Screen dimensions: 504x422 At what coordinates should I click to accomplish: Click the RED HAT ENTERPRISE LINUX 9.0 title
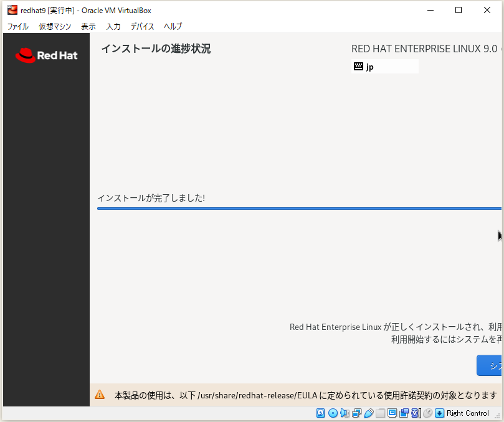pos(424,49)
